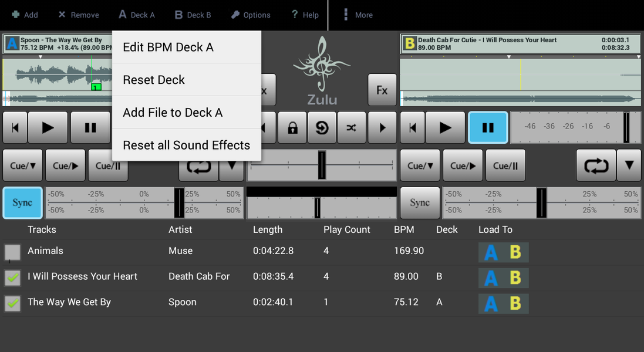The height and width of the screenshot is (352, 644).
Task: Open the Options menu
Action: pyautogui.click(x=251, y=15)
